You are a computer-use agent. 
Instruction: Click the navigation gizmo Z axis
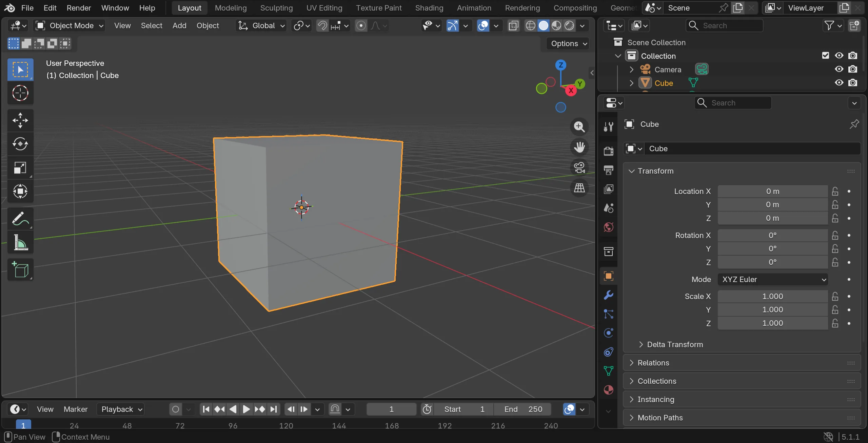coord(560,65)
